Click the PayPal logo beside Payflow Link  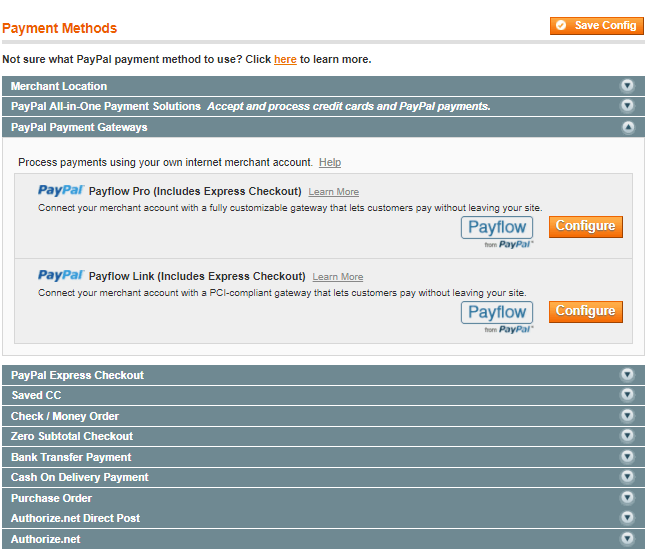pyautogui.click(x=61, y=275)
